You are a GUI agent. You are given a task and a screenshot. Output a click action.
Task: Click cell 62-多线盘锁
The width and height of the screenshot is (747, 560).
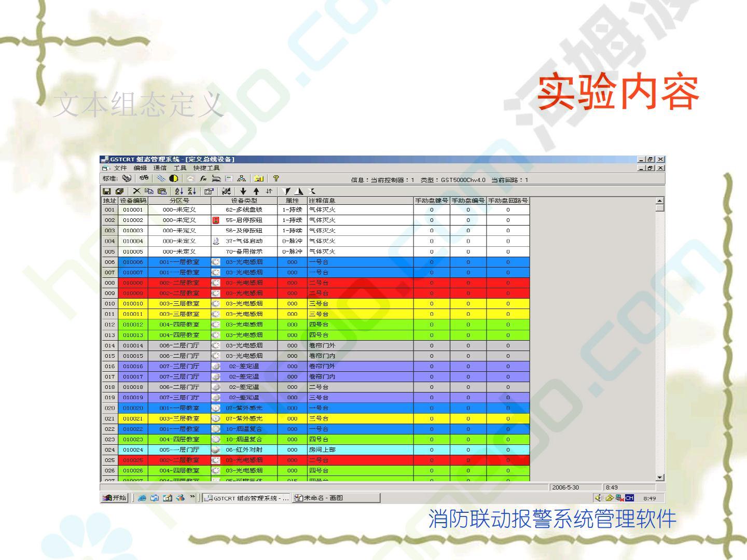pyautogui.click(x=244, y=210)
